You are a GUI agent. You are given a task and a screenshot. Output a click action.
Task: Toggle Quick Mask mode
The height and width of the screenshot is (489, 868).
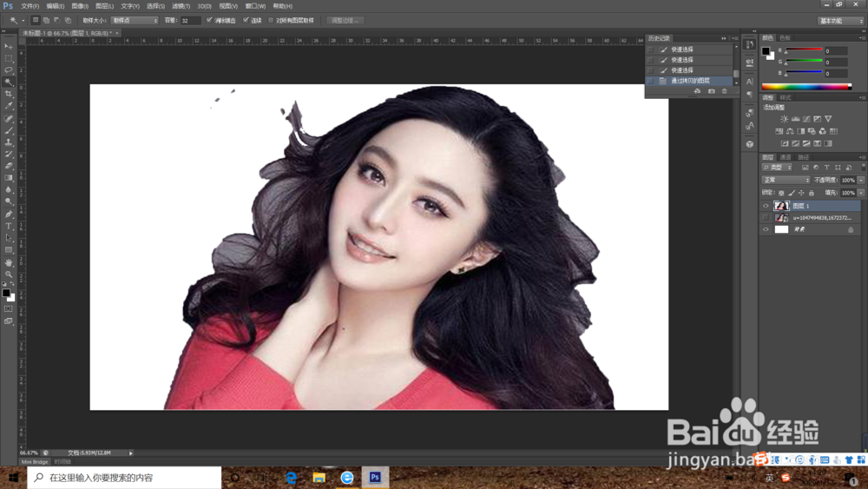pos(9,309)
